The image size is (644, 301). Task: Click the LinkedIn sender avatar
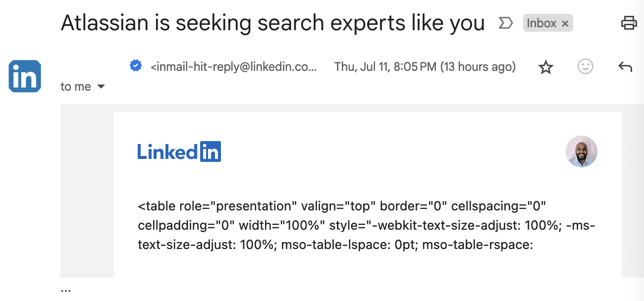pyautogui.click(x=25, y=76)
